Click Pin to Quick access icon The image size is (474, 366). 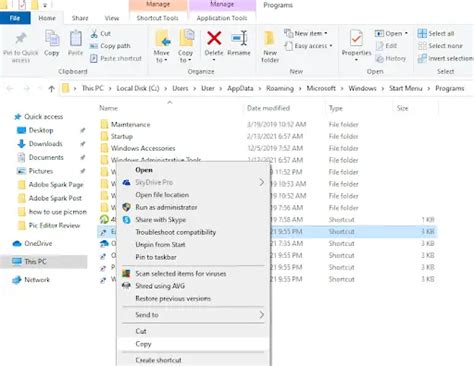pos(21,39)
